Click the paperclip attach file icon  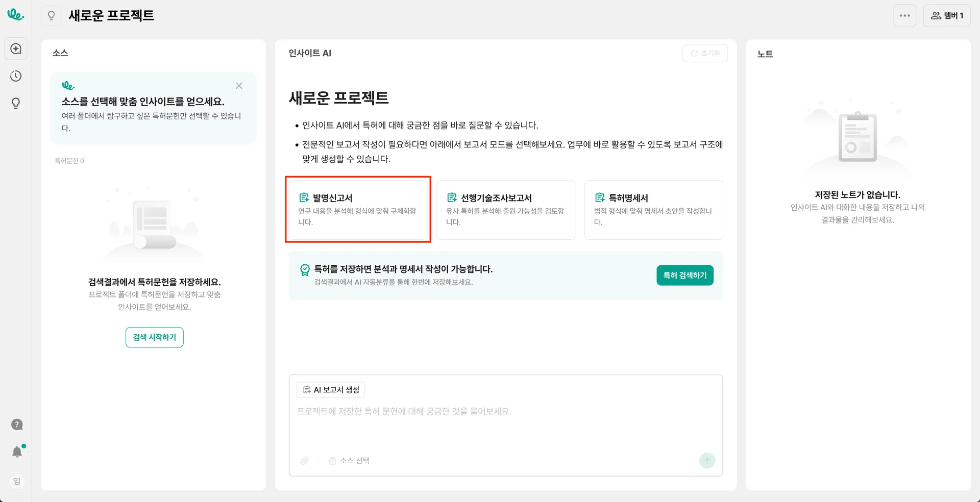pos(304,461)
